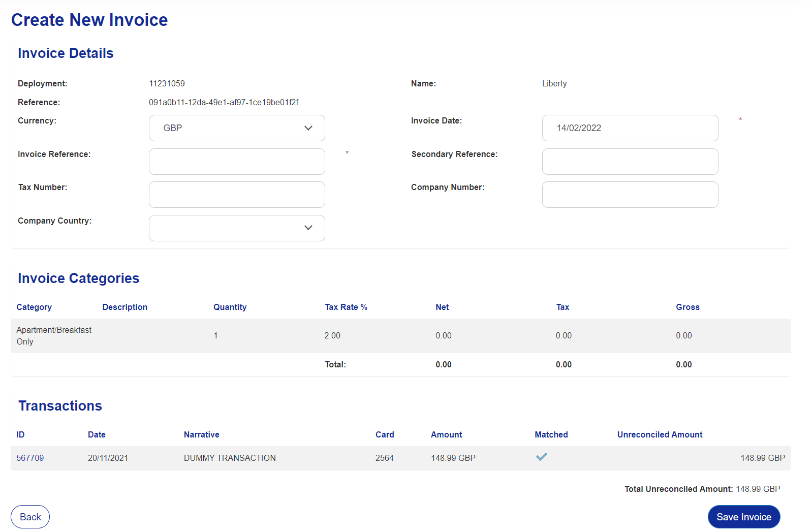812x532 pixels.
Task: Click the Company Country chevron arrow
Action: [x=308, y=228]
